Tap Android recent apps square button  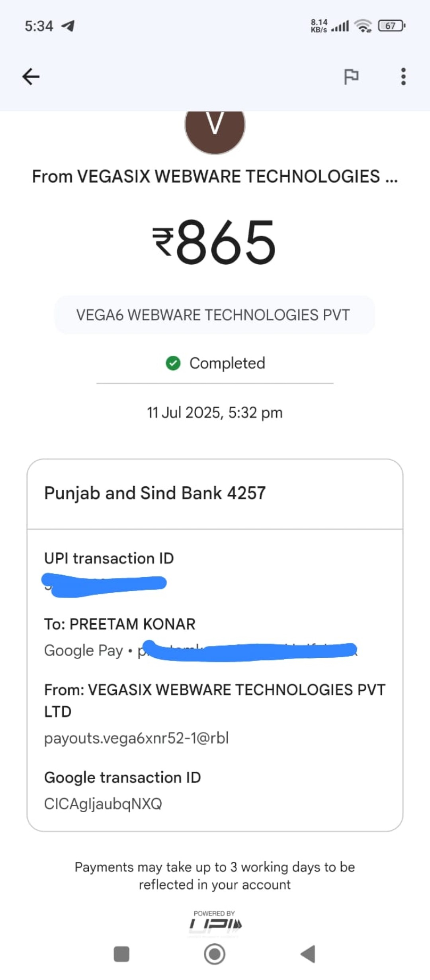tap(121, 954)
